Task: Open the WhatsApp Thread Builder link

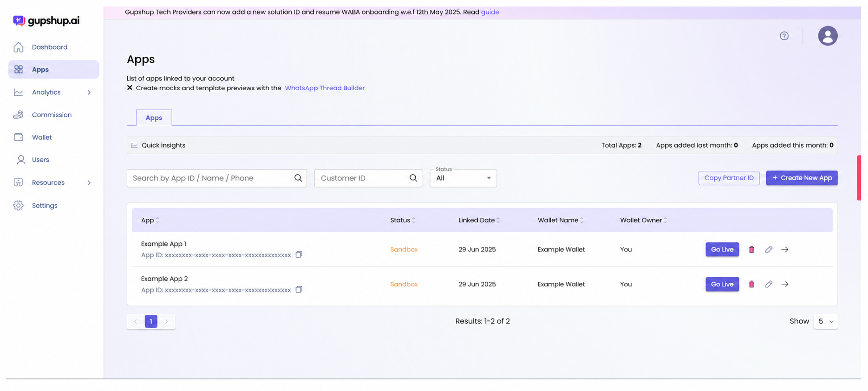Action: [x=325, y=88]
